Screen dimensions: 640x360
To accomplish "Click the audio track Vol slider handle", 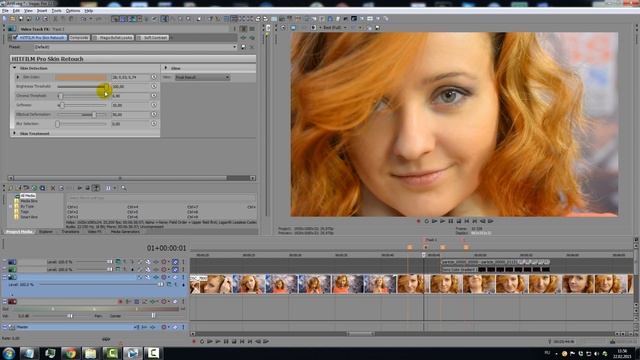I will (x=70, y=316).
